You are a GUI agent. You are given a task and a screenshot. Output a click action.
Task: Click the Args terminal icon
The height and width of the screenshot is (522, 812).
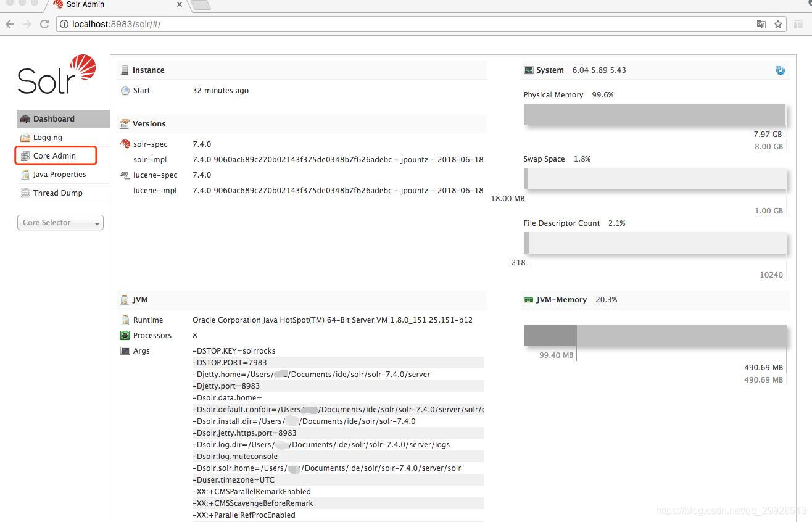[x=125, y=351]
